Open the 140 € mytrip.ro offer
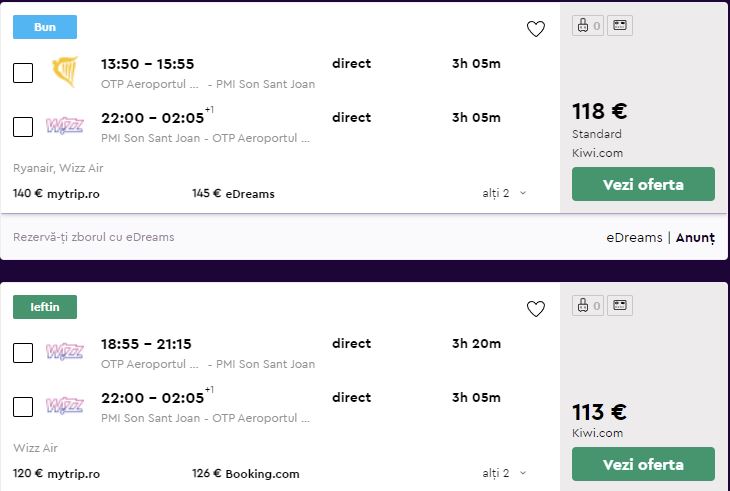The width and height of the screenshot is (730, 491). [56, 193]
